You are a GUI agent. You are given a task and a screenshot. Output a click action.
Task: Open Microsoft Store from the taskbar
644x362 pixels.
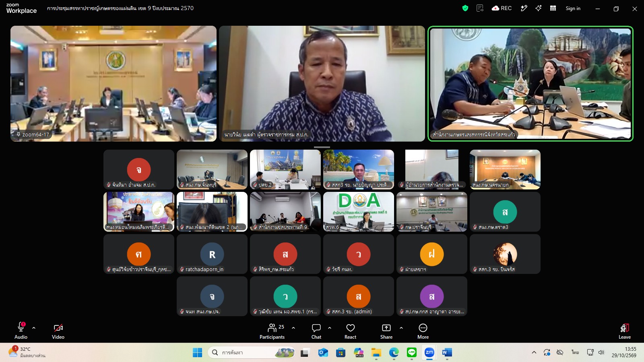pyautogui.click(x=341, y=353)
